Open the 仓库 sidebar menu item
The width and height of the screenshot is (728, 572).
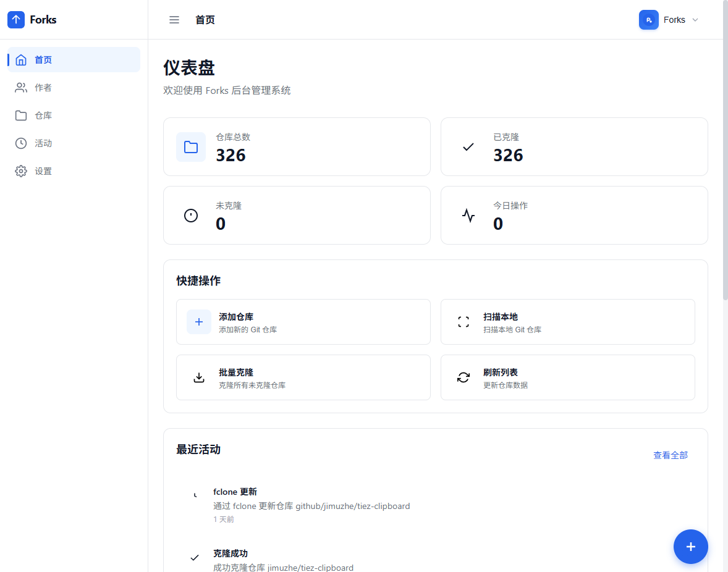point(74,116)
